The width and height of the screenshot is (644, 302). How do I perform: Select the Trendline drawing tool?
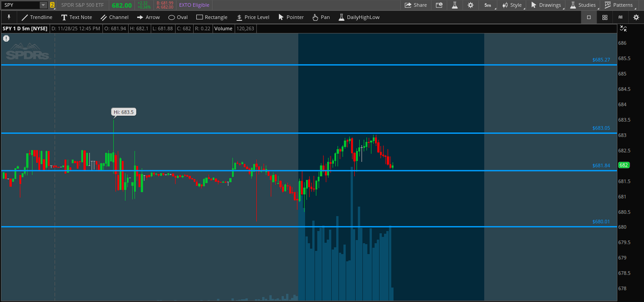click(x=37, y=17)
